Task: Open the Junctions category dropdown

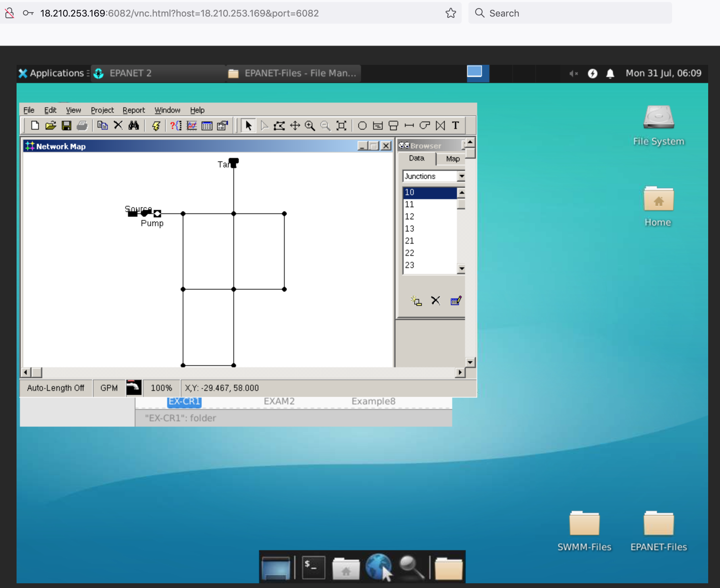Action: click(x=461, y=176)
